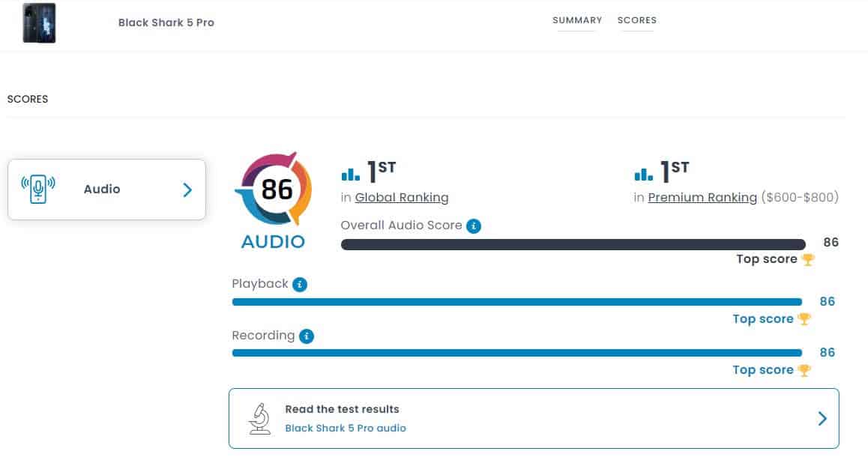Open the Global Ranking link

point(401,198)
